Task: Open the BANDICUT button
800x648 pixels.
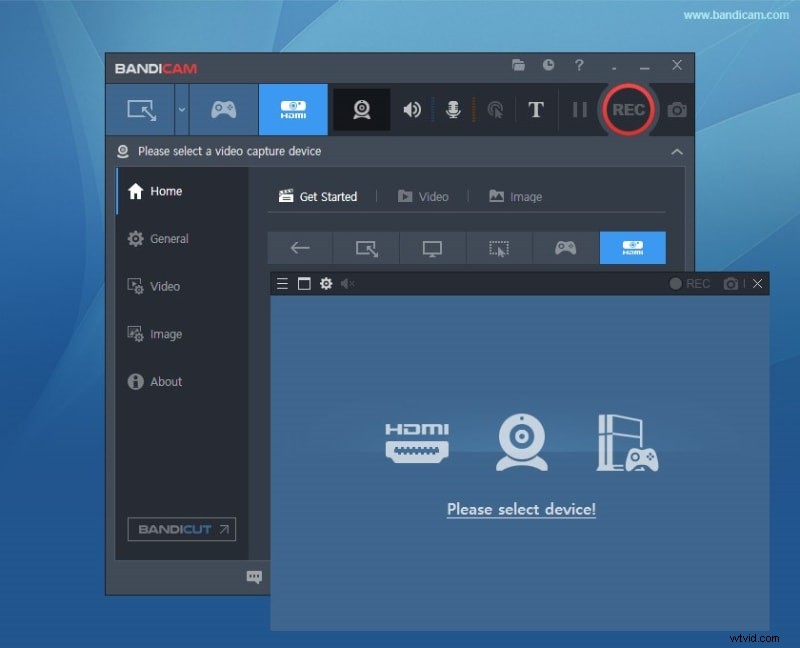Action: point(180,529)
